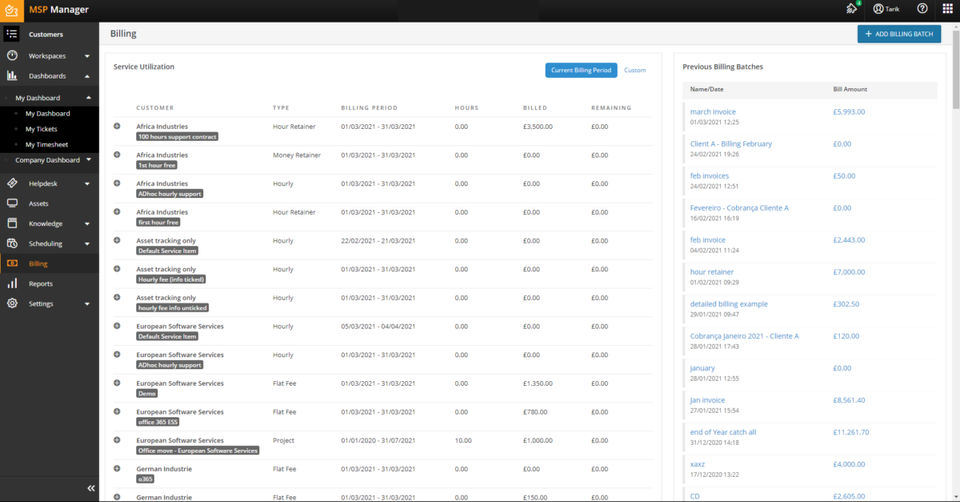Expand German Industrie o365 row
The image size is (960, 502).
[117, 468]
